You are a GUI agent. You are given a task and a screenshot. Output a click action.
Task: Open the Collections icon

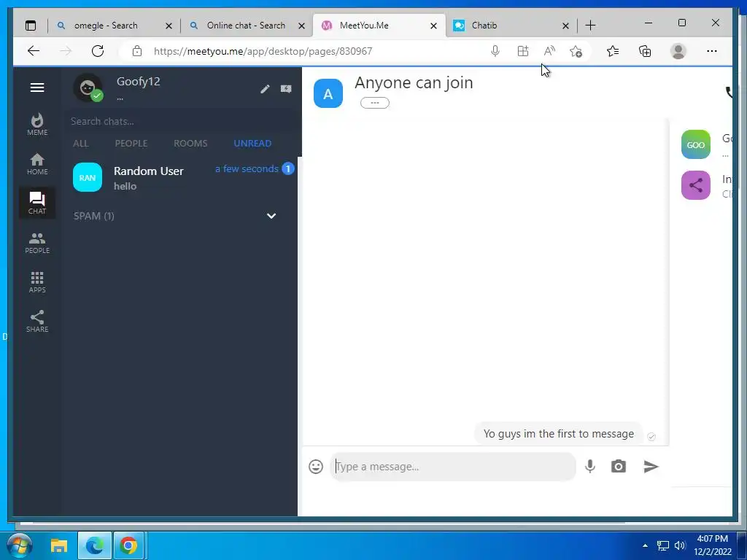(x=645, y=51)
